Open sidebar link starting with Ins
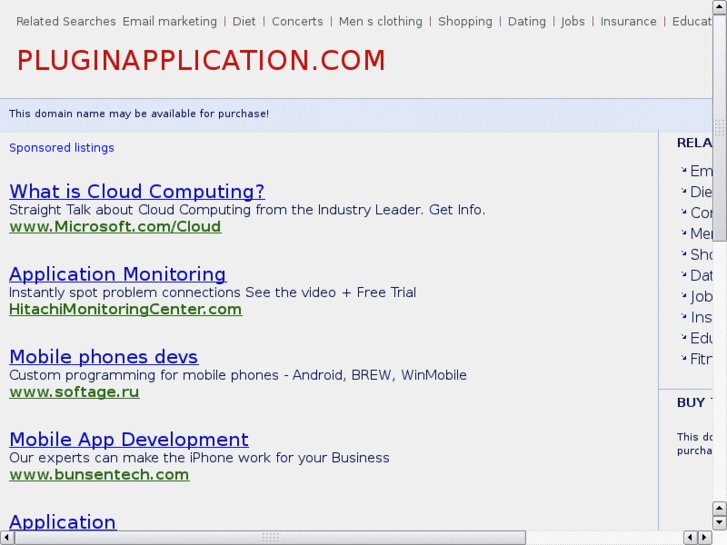 [701, 317]
